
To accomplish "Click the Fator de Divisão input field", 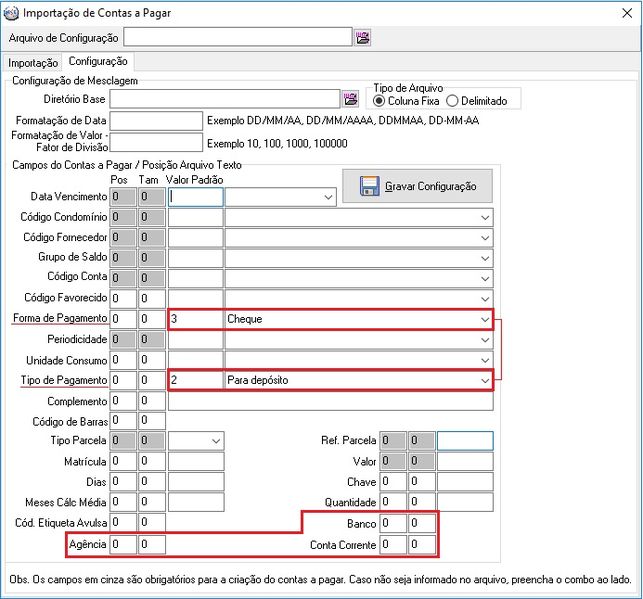I will (x=156, y=142).
